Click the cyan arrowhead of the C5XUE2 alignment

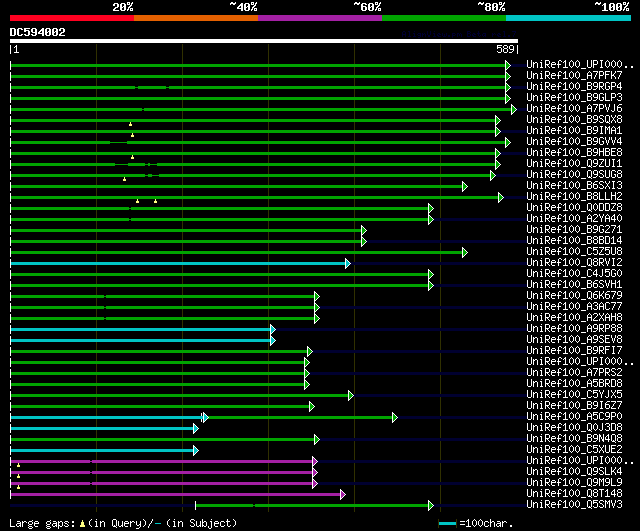pos(196,451)
